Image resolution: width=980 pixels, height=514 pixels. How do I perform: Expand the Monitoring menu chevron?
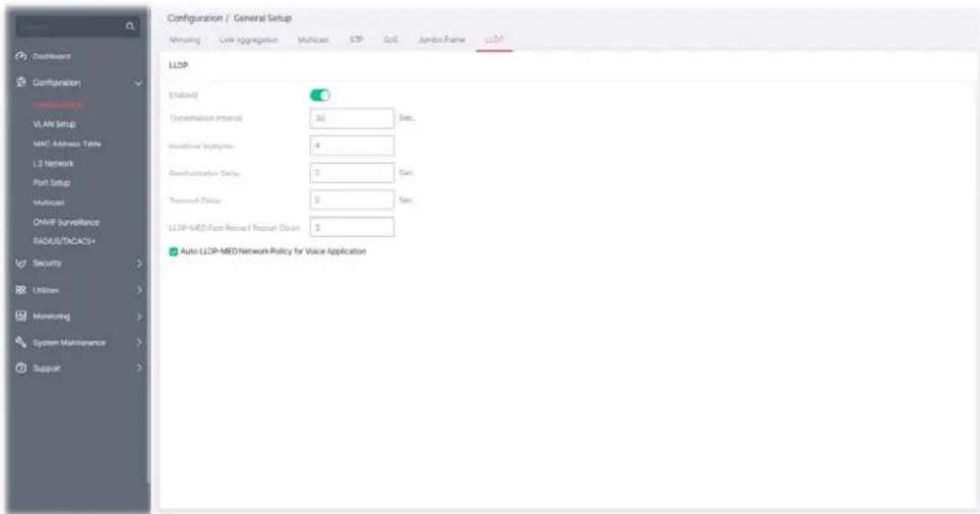click(139, 317)
